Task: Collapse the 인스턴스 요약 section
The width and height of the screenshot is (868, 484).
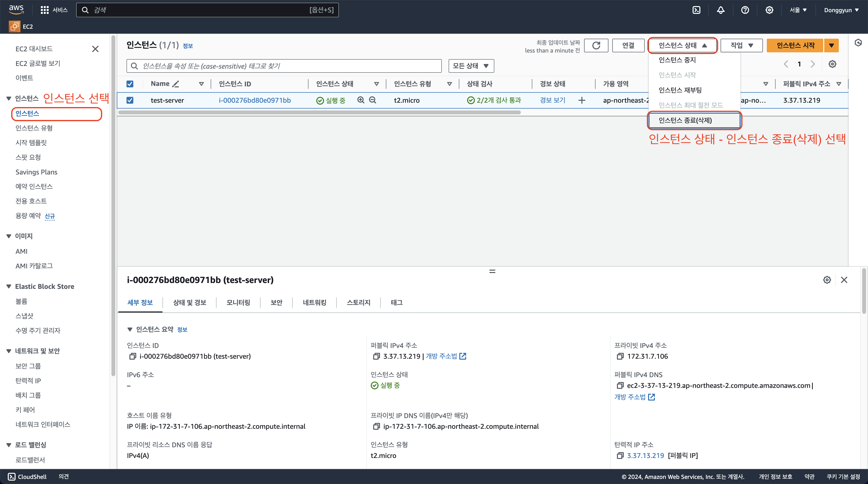Action: coord(130,329)
